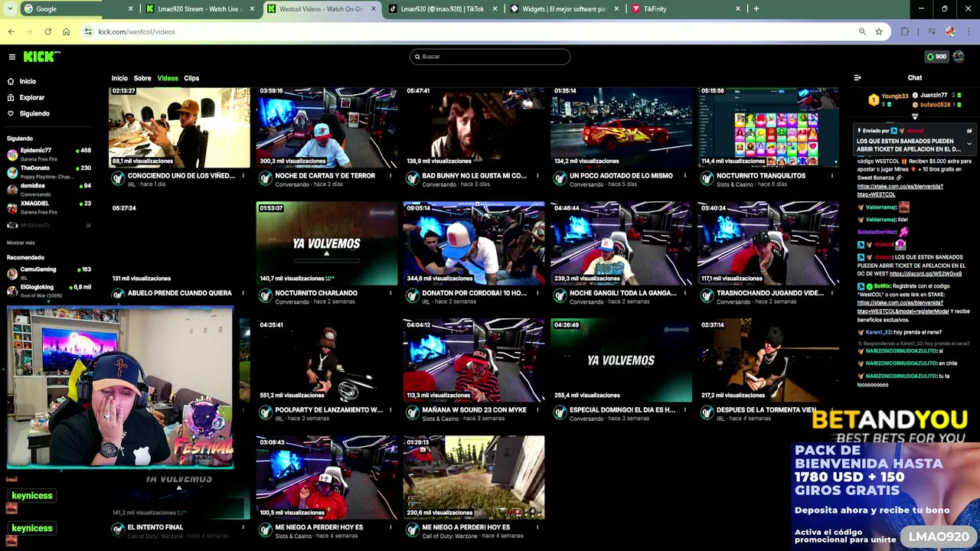Bookmark this page with star icon

click(879, 31)
